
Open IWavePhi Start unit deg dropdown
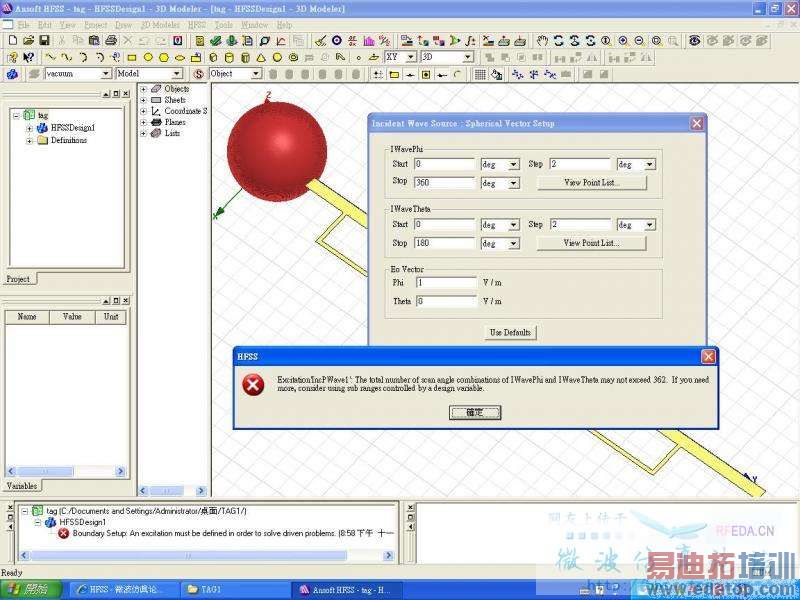(514, 164)
